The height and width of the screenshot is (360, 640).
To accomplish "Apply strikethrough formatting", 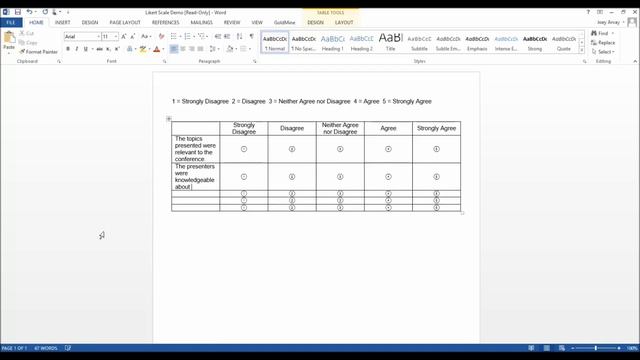I will coord(99,49).
